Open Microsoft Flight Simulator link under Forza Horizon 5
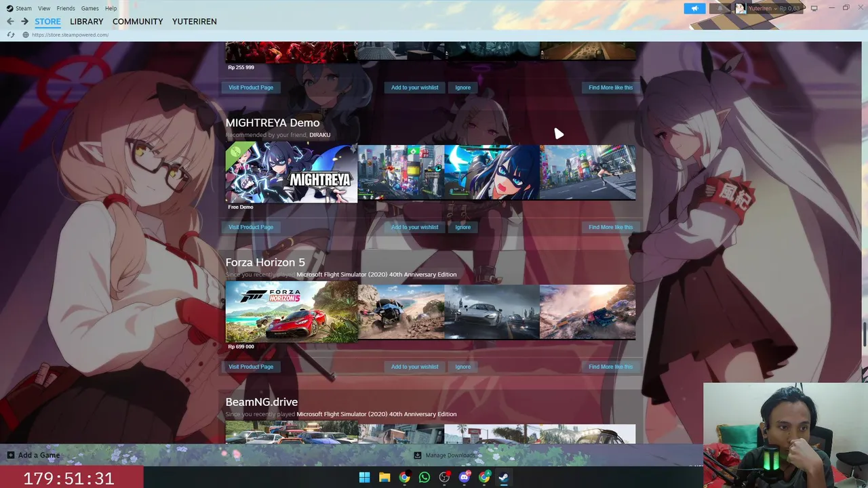The width and height of the screenshot is (868, 488). (376, 274)
